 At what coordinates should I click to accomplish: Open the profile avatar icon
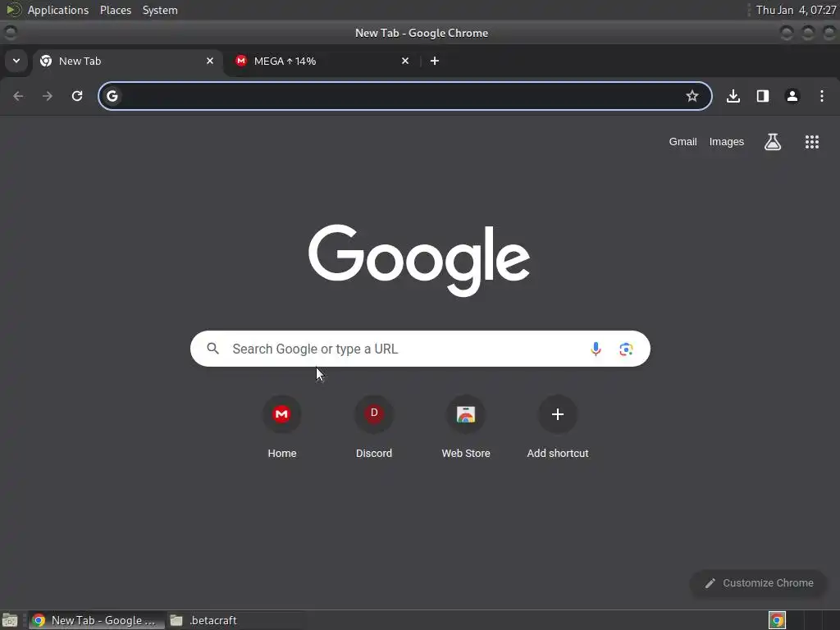click(x=792, y=96)
